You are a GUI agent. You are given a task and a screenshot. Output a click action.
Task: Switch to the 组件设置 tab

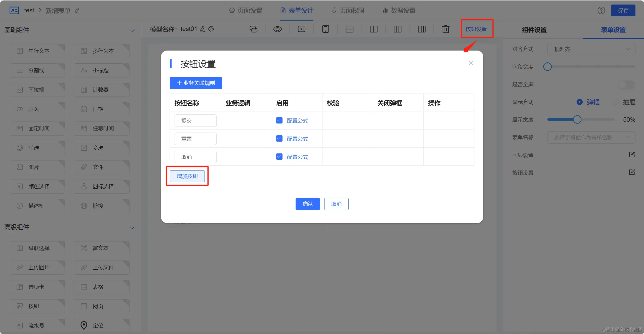click(x=534, y=30)
